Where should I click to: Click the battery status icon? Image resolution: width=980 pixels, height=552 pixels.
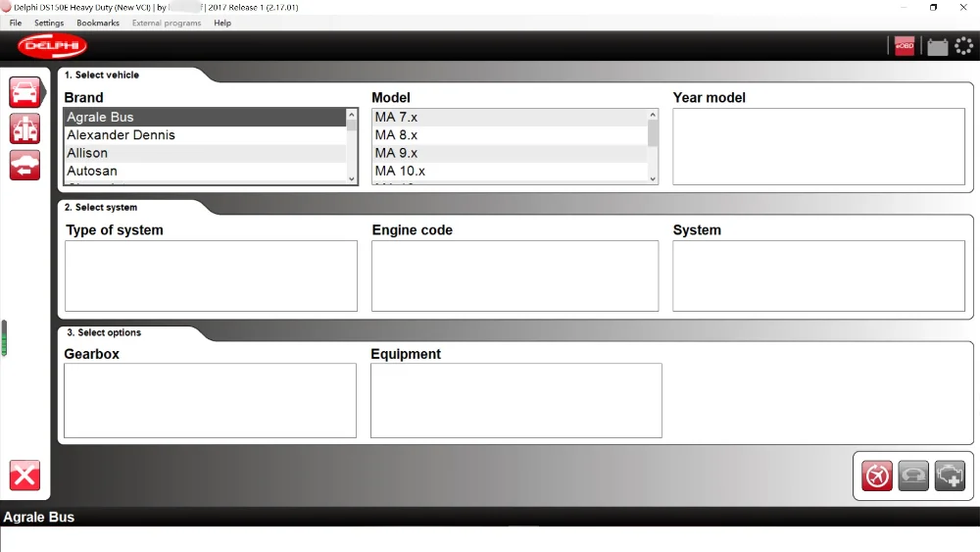coord(937,47)
